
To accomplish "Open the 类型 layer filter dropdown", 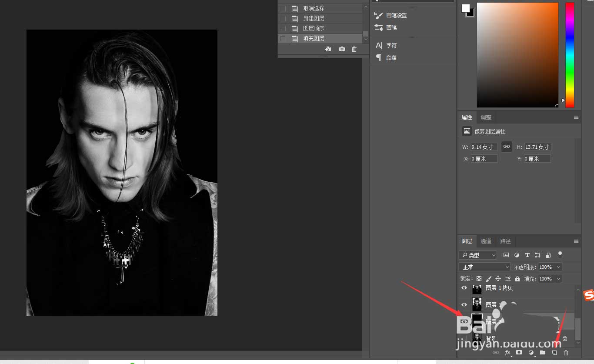I will tap(478, 255).
